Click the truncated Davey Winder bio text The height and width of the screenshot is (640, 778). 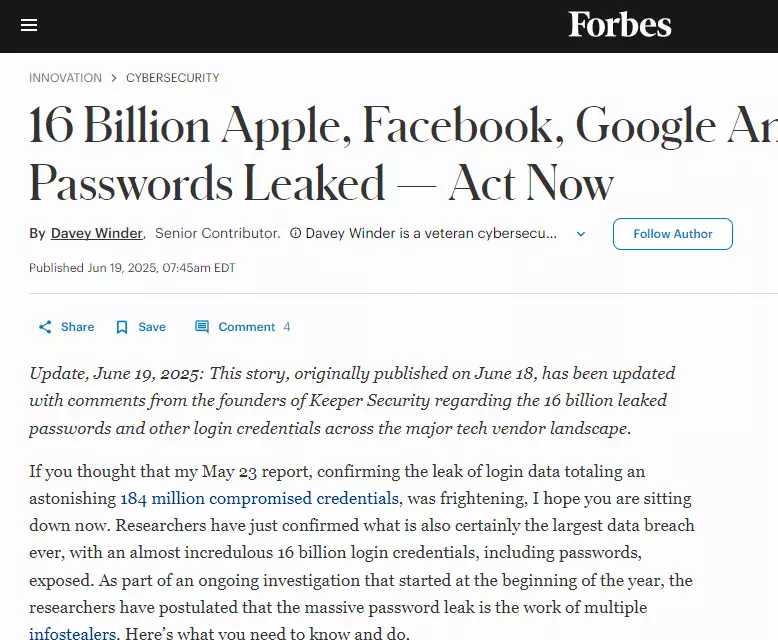431,233
